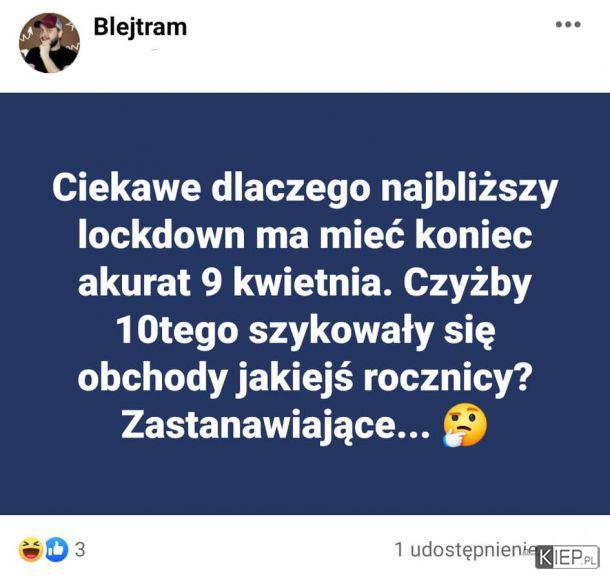Click the word rocznicy? in the post
This screenshot has width=610, height=579.
click(x=447, y=378)
